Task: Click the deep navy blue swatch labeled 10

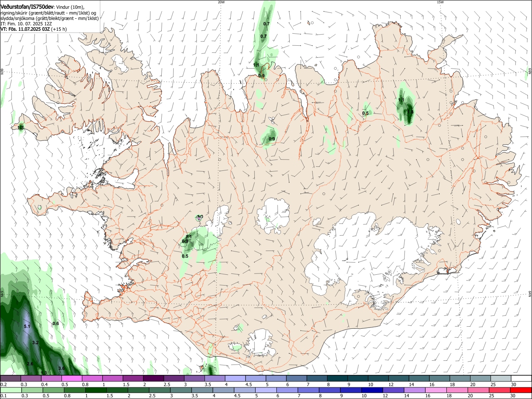Action: [372, 390]
